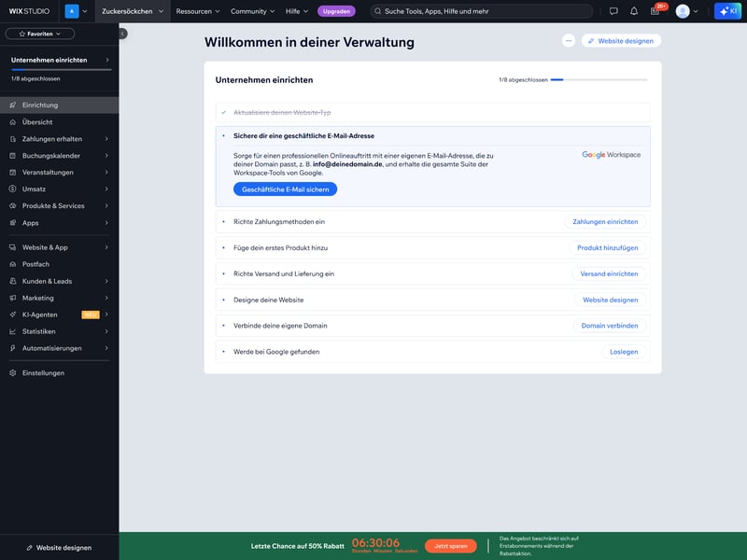The height and width of the screenshot is (560, 747).
Task: Open the Ressourcen menu
Action: pyautogui.click(x=198, y=11)
